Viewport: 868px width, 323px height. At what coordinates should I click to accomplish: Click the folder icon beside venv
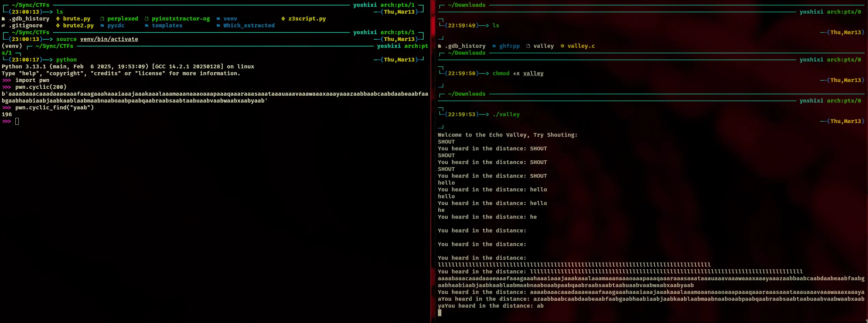click(218, 19)
